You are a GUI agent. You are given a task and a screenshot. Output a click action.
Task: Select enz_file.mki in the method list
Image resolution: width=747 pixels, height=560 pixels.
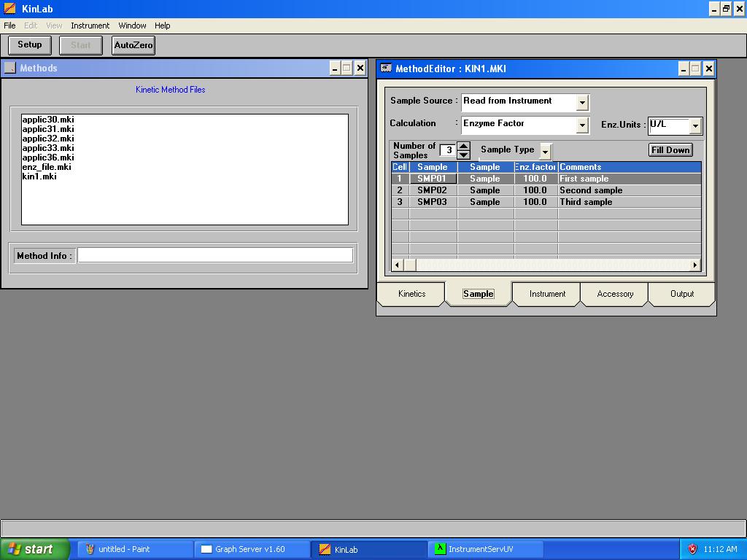point(47,167)
